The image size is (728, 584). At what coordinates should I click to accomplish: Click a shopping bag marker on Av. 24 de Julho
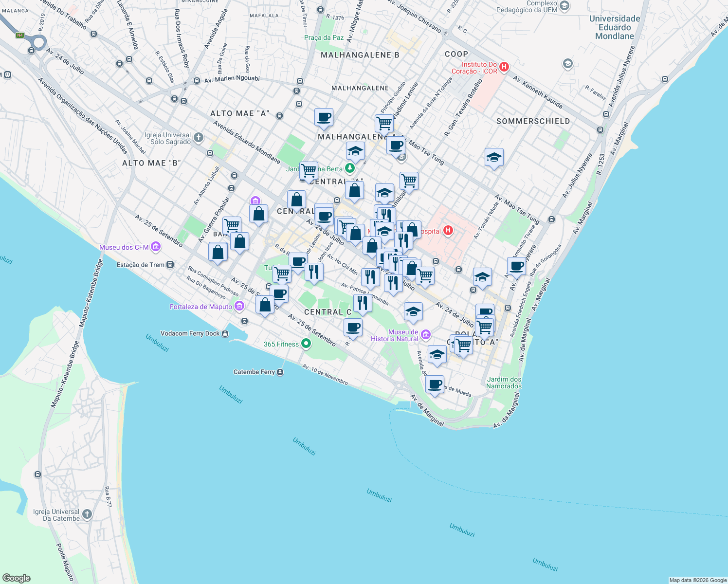[x=355, y=234]
